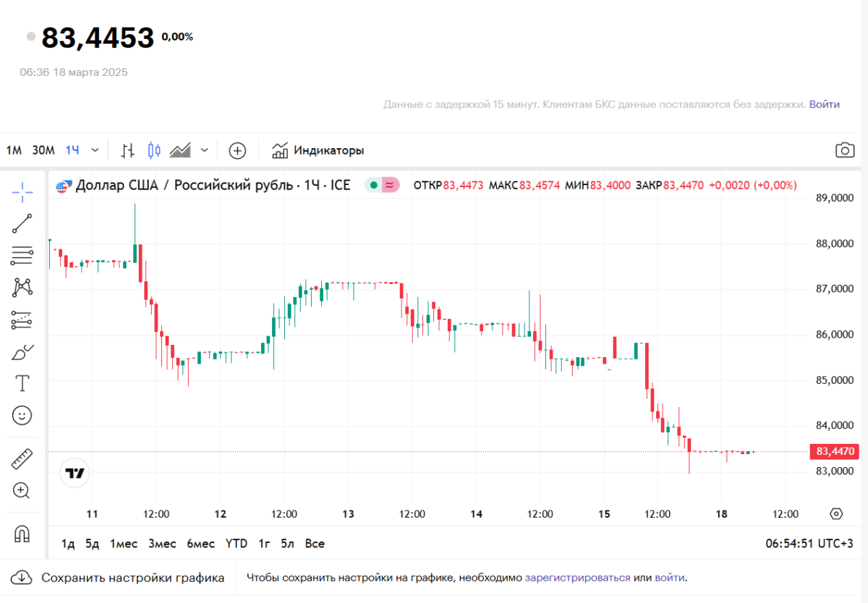Image resolution: width=868 pixels, height=603 pixels.
Task: Select the trend line drawing tool
Action: click(22, 223)
